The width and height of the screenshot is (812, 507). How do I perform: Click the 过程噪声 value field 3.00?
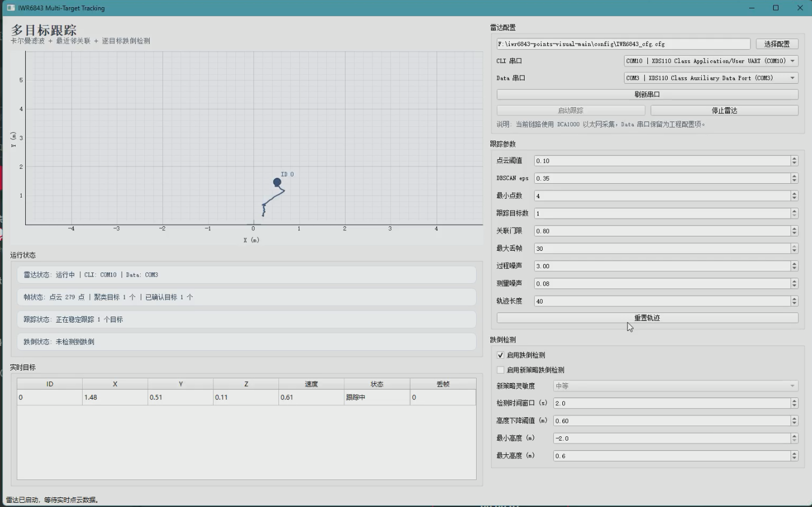[x=662, y=266]
